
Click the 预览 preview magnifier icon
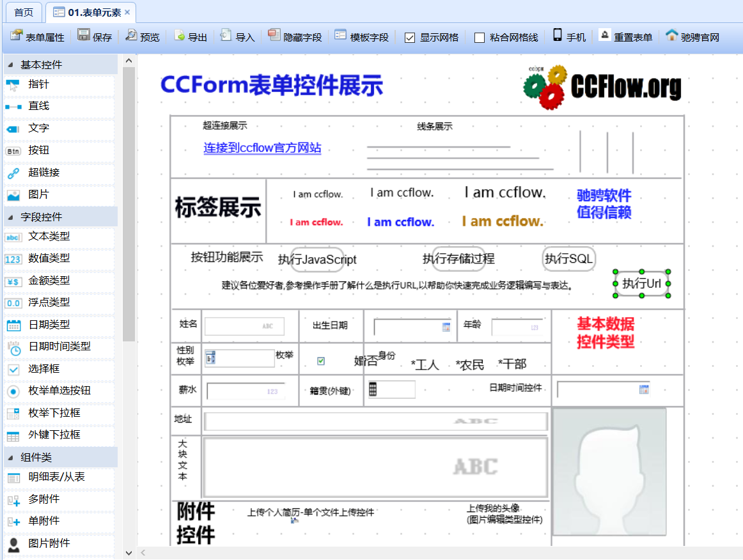pos(131,36)
